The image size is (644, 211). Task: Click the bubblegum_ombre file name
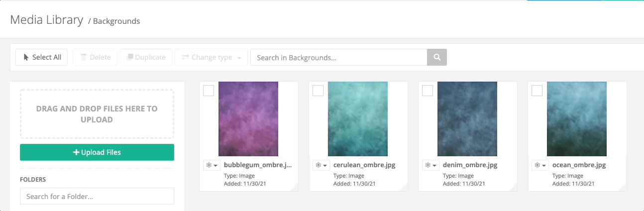coord(258,165)
